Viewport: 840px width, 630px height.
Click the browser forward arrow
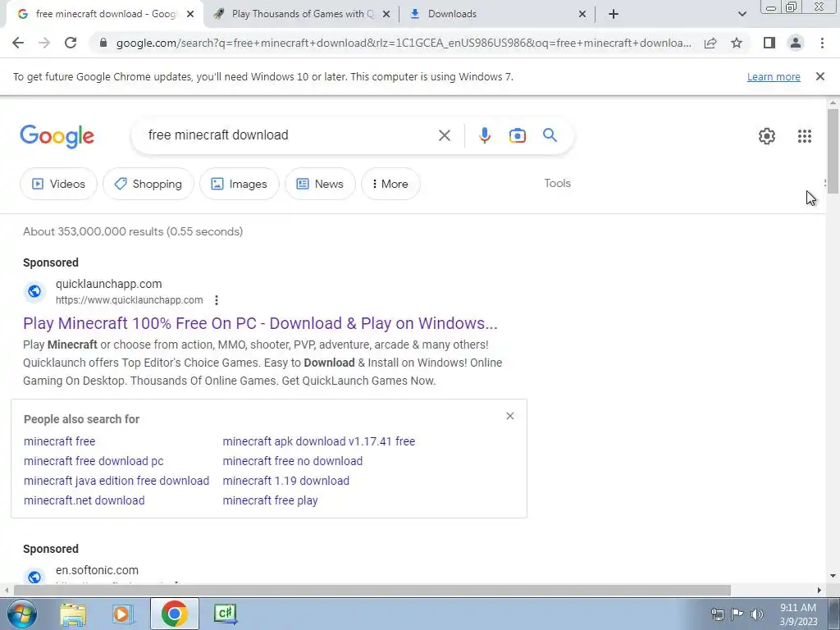44,43
